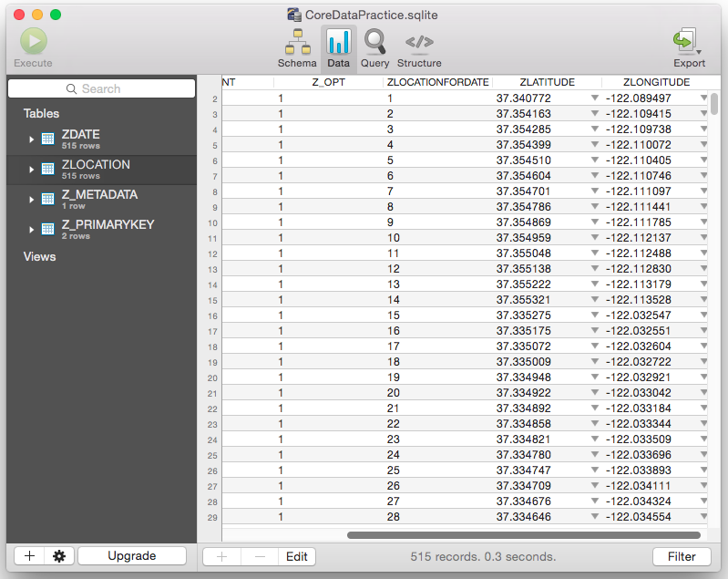Click the ZDATE table grid icon

(47, 139)
